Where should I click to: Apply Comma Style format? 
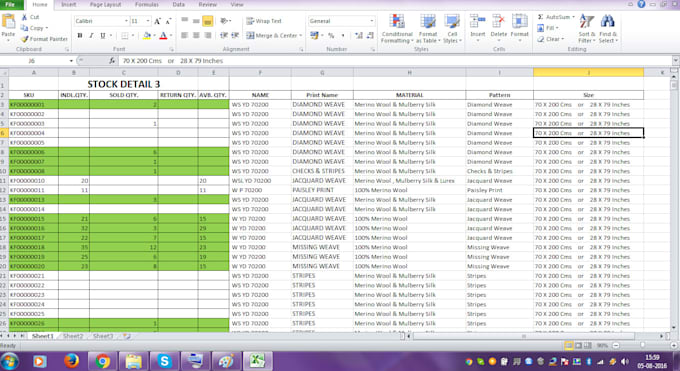tap(343, 36)
